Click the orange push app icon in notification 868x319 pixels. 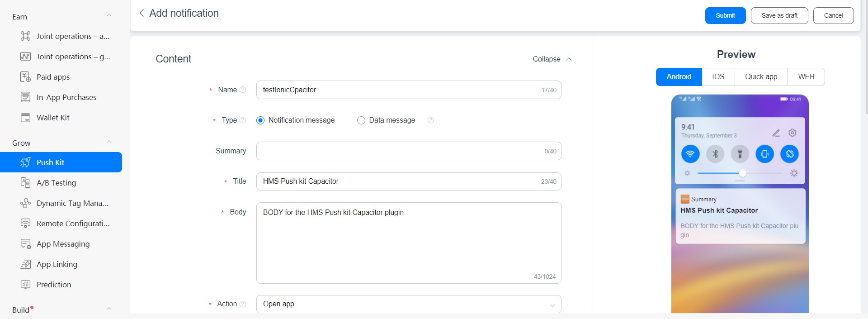pyautogui.click(x=685, y=199)
